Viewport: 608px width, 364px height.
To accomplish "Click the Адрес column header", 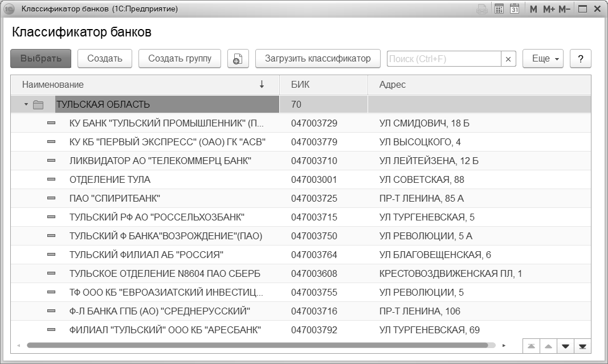I will (x=479, y=84).
